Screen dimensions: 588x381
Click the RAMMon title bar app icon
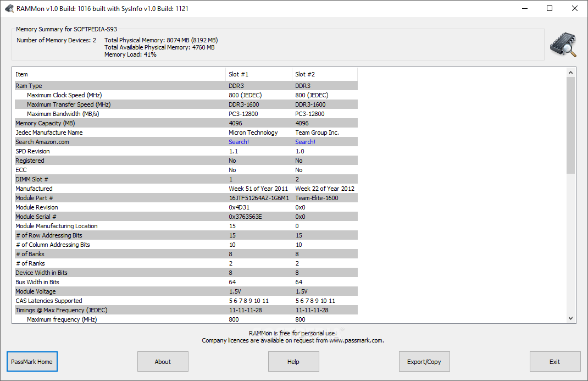[x=9, y=8]
